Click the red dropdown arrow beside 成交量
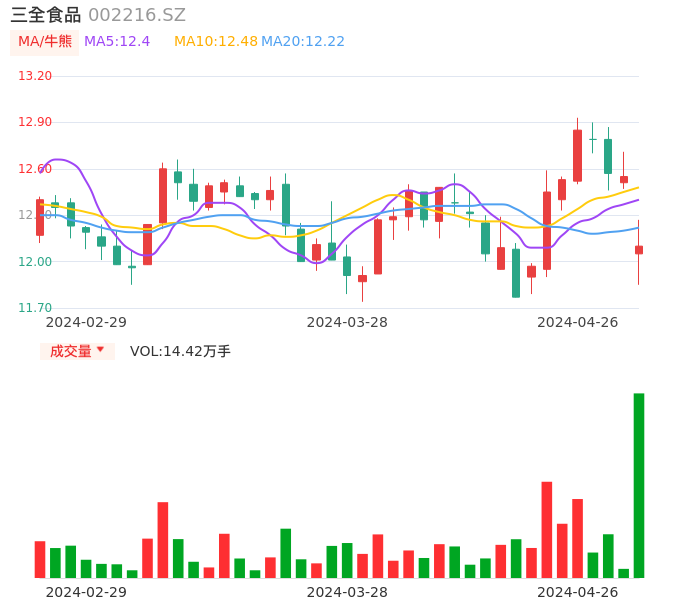 [x=100, y=350]
